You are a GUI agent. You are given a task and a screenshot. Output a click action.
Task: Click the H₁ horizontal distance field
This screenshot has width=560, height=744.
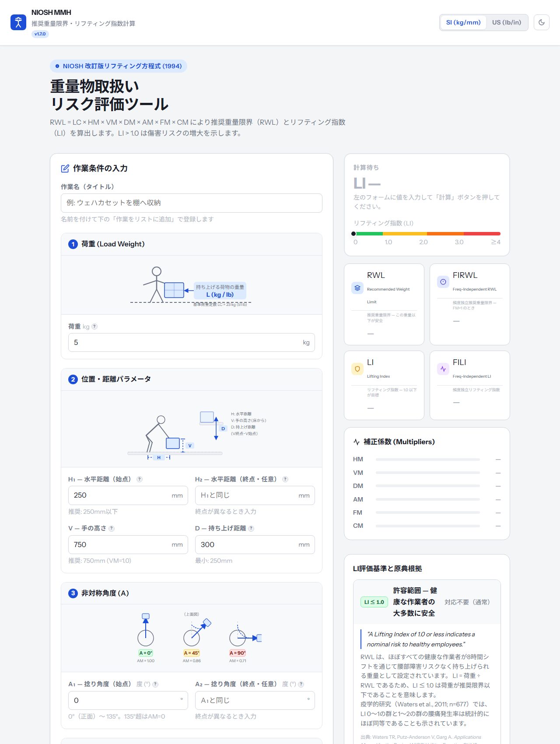click(128, 495)
